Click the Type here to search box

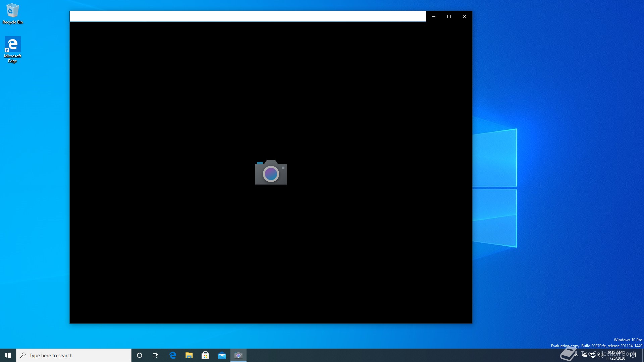(x=74, y=355)
